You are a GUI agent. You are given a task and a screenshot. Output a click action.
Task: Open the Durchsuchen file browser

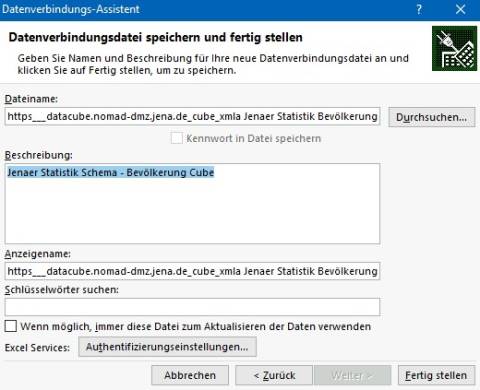pyautogui.click(x=432, y=117)
